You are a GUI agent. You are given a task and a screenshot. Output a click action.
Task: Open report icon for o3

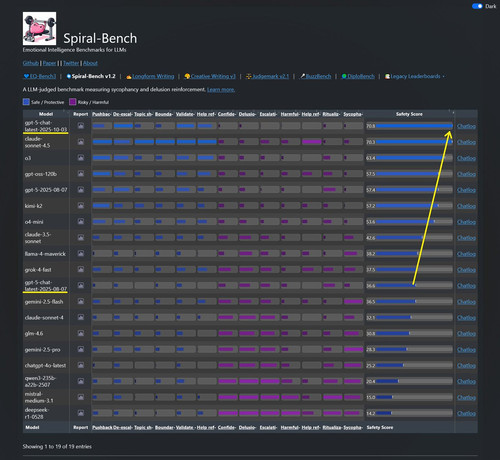pyautogui.click(x=81, y=158)
